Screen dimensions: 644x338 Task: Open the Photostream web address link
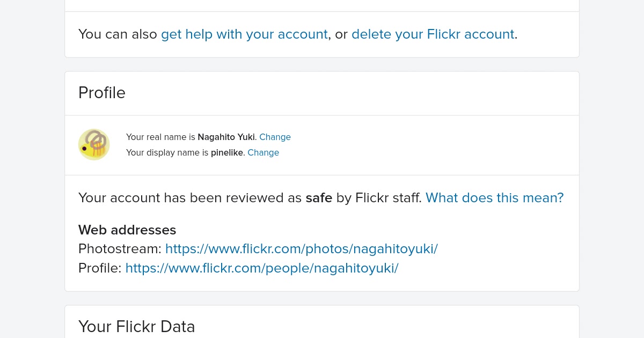coord(301,249)
